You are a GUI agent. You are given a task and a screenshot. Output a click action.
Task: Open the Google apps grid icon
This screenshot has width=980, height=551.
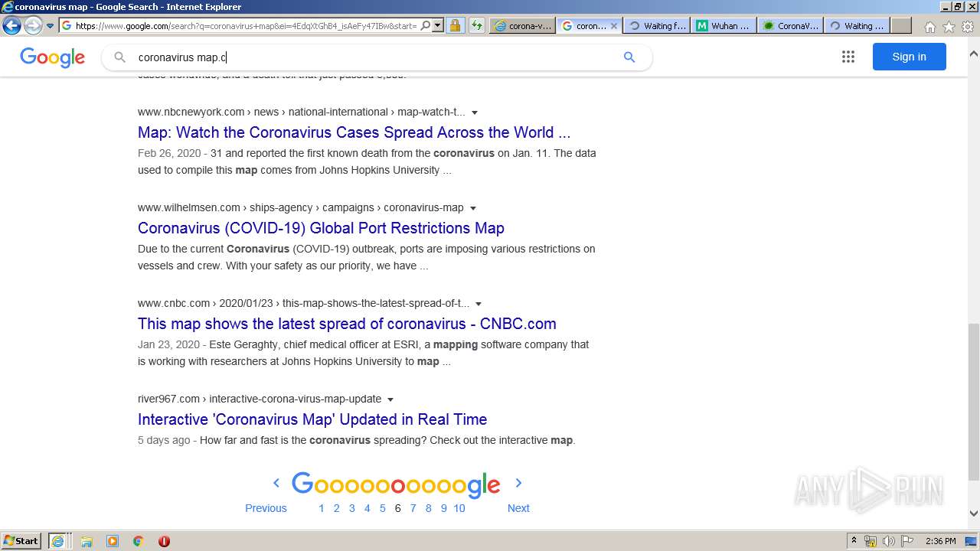pos(848,57)
